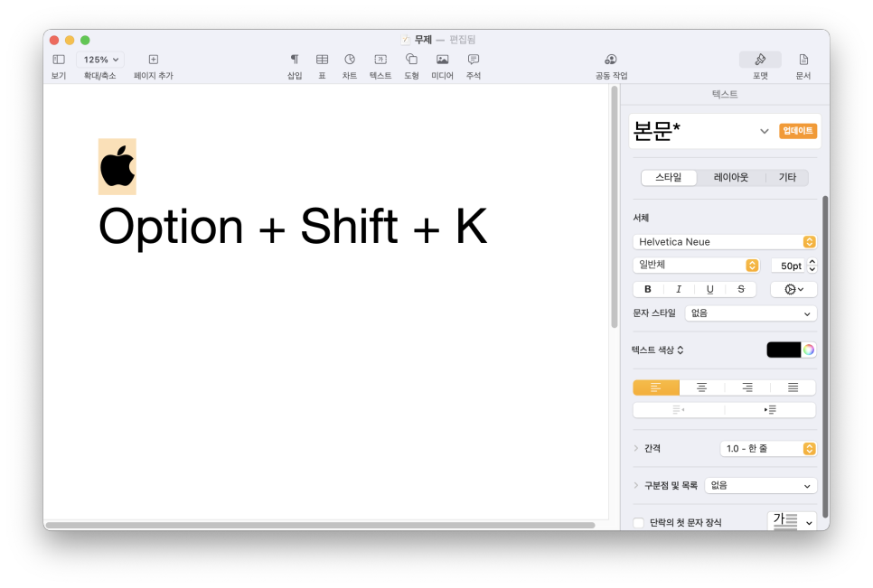The height and width of the screenshot is (588, 873).
Task: Click the horizontal scrollbar of the document
Action: click(x=320, y=525)
